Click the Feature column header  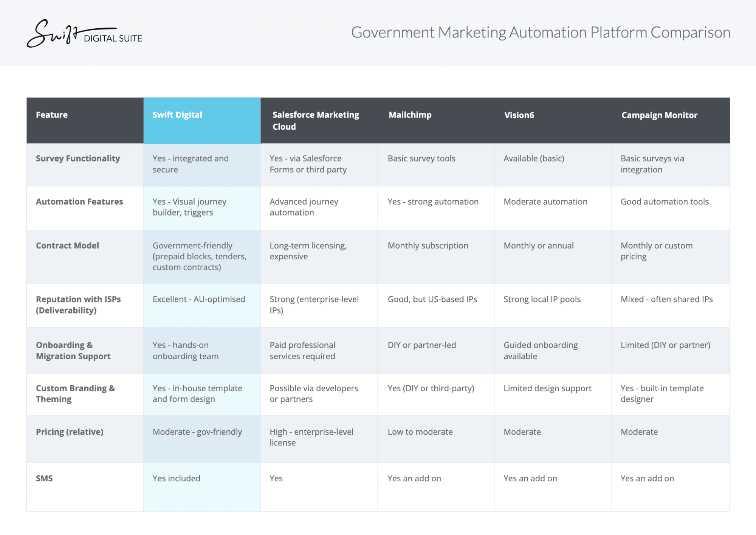click(x=52, y=115)
